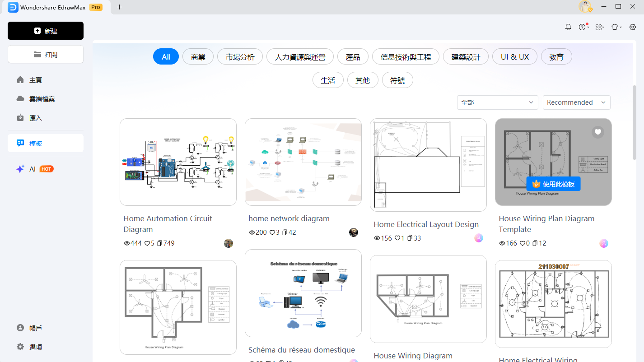The height and width of the screenshot is (362, 644).
Task: Click the 使用此模板 button
Action: click(553, 184)
